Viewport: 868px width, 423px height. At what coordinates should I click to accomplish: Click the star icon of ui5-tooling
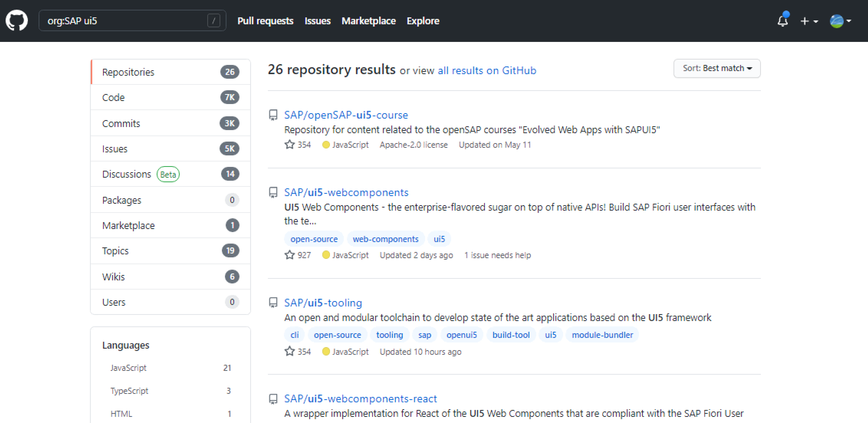click(x=289, y=351)
